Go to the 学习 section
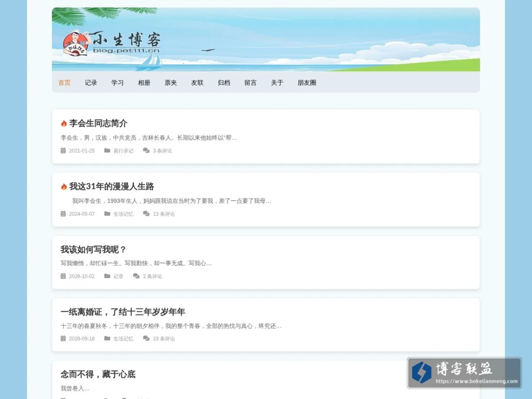The width and height of the screenshot is (532, 399). click(117, 82)
